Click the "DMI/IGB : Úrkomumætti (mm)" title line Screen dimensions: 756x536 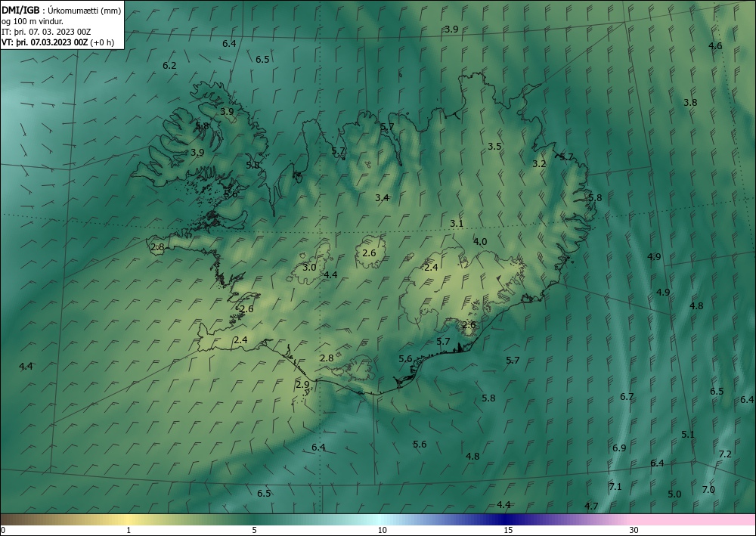(x=61, y=11)
